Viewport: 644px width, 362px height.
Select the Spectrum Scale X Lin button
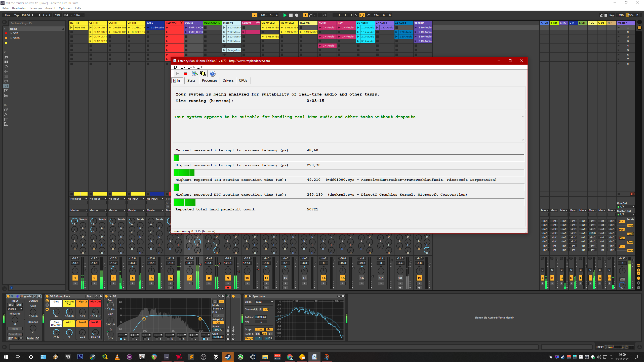point(258,334)
